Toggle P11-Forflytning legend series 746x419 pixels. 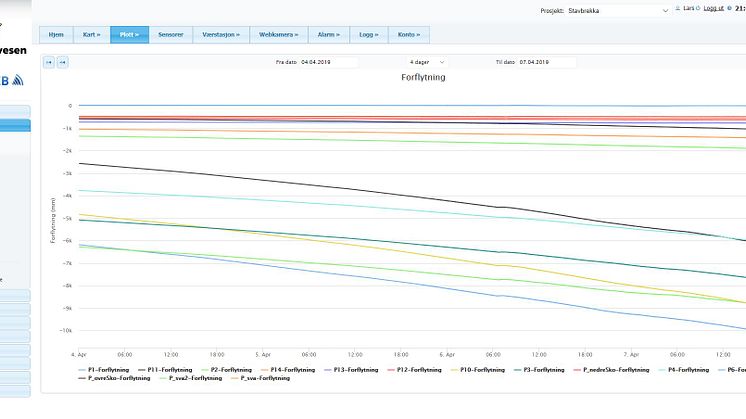[x=165, y=370]
